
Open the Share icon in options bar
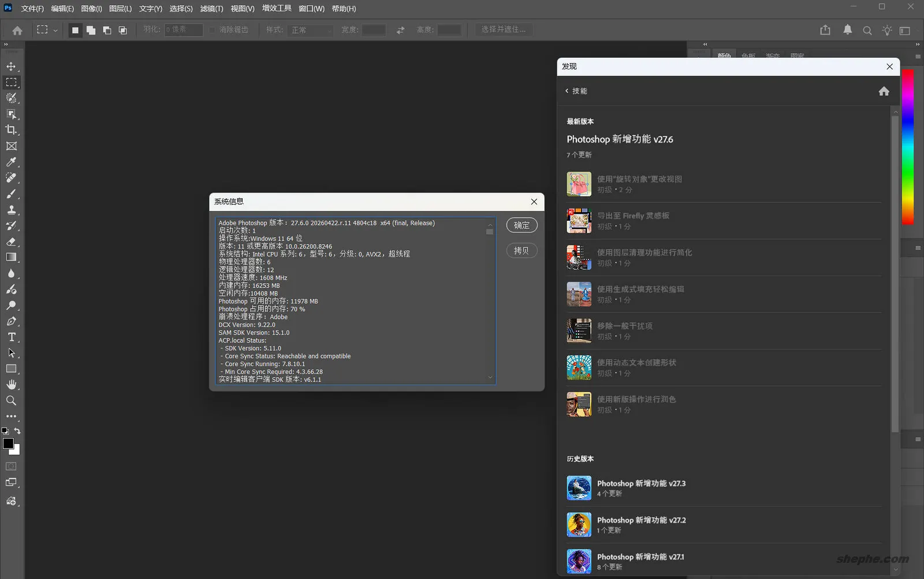825,30
